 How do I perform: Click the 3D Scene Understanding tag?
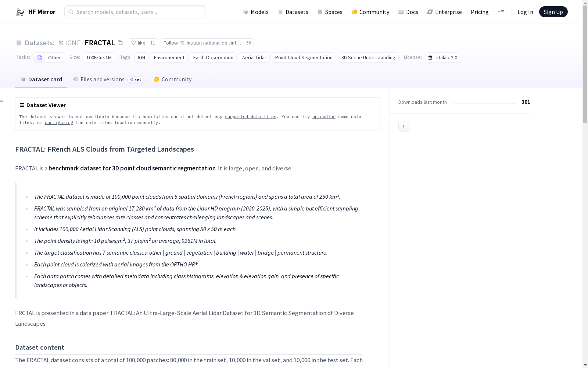pos(368,57)
